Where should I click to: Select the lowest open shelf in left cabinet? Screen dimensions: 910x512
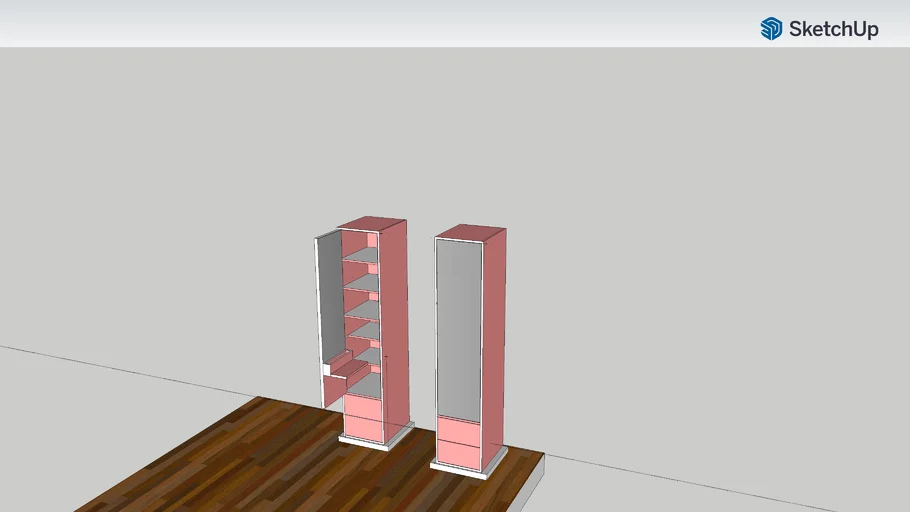pyautogui.click(x=365, y=385)
